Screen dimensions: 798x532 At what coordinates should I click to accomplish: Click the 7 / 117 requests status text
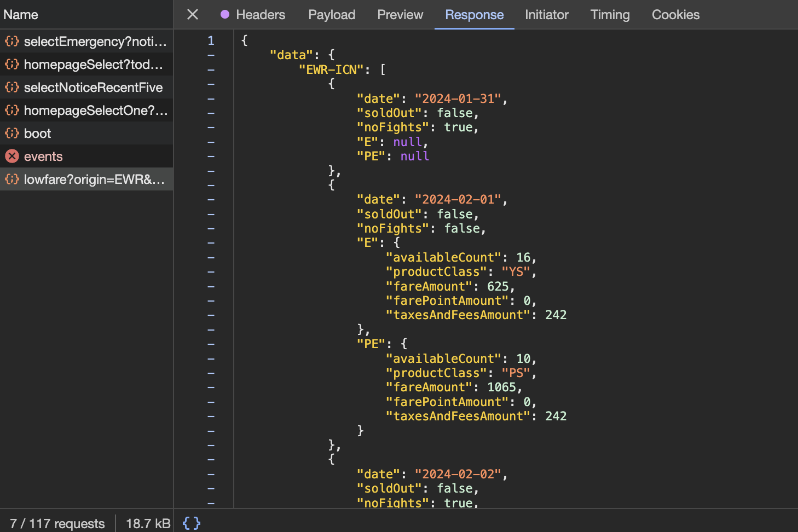[x=57, y=524]
